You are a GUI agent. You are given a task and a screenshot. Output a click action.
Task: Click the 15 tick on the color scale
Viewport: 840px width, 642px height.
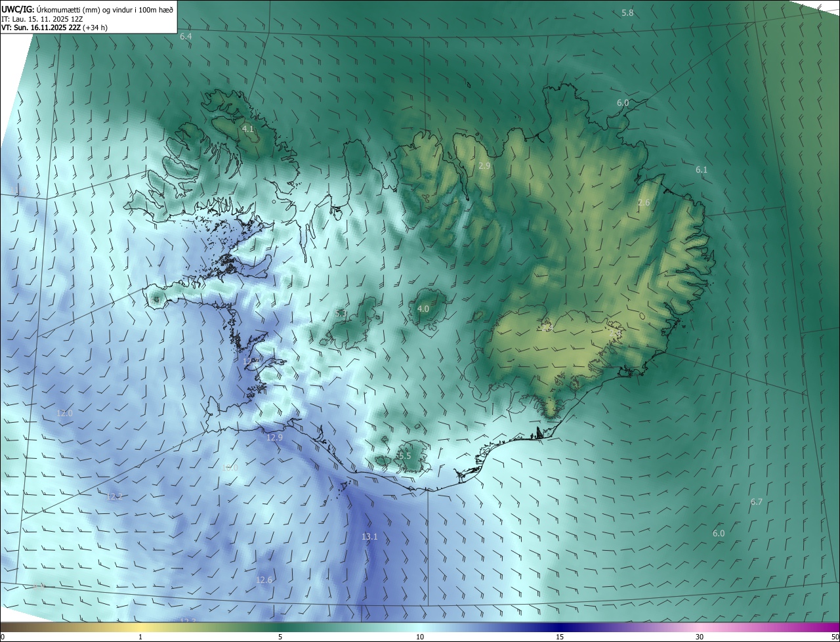[x=560, y=637]
